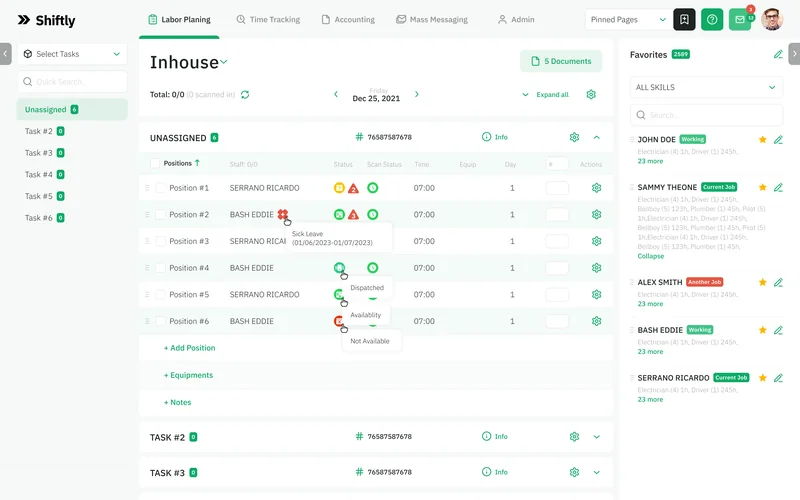The image size is (800, 500).
Task: Open the user profile avatar
Action: click(x=772, y=19)
